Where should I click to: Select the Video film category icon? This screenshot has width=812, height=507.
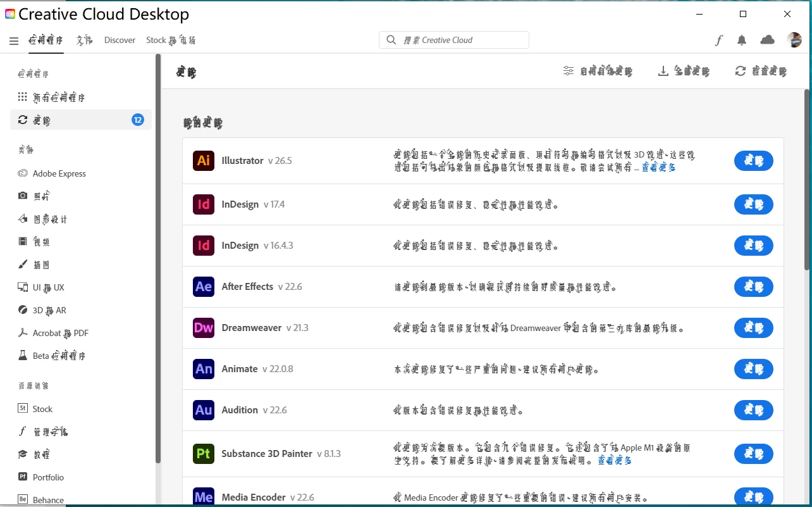click(x=23, y=242)
